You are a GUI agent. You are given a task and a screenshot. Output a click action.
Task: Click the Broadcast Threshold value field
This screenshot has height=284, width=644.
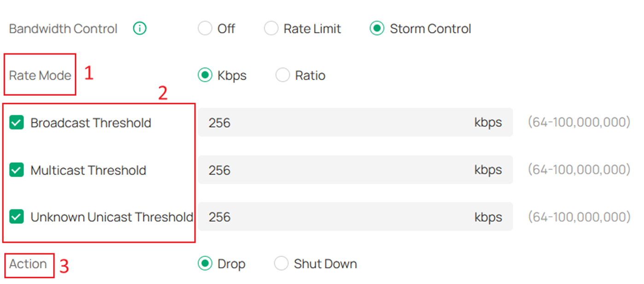[x=322, y=122]
